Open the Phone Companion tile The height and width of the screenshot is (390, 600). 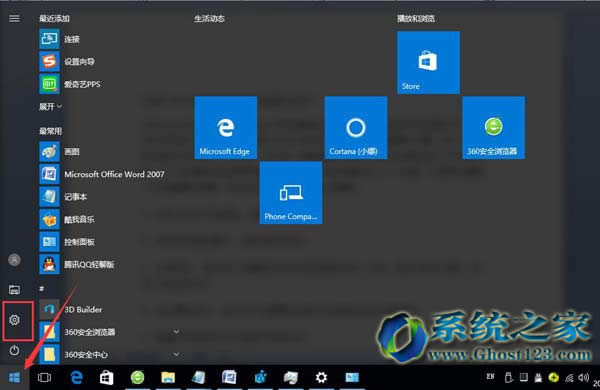[x=291, y=193]
